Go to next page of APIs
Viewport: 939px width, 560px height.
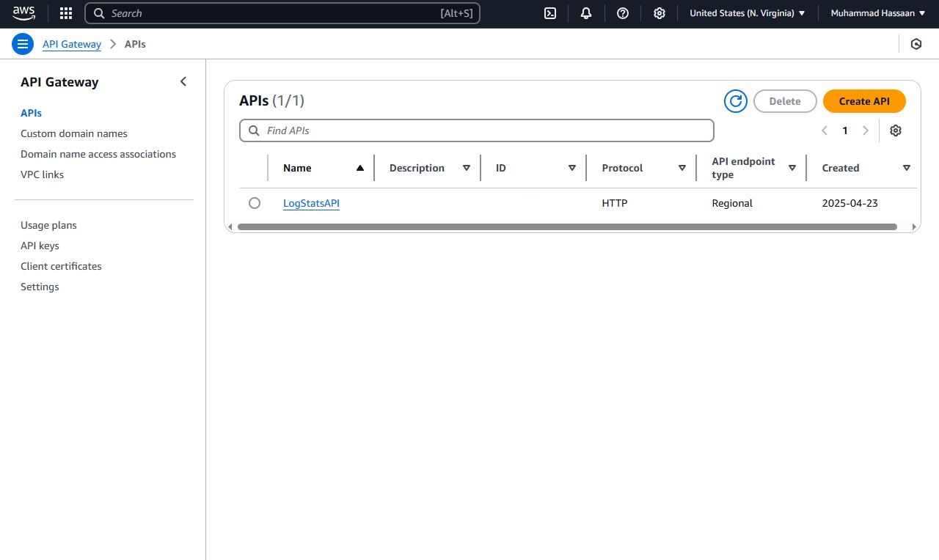point(866,130)
